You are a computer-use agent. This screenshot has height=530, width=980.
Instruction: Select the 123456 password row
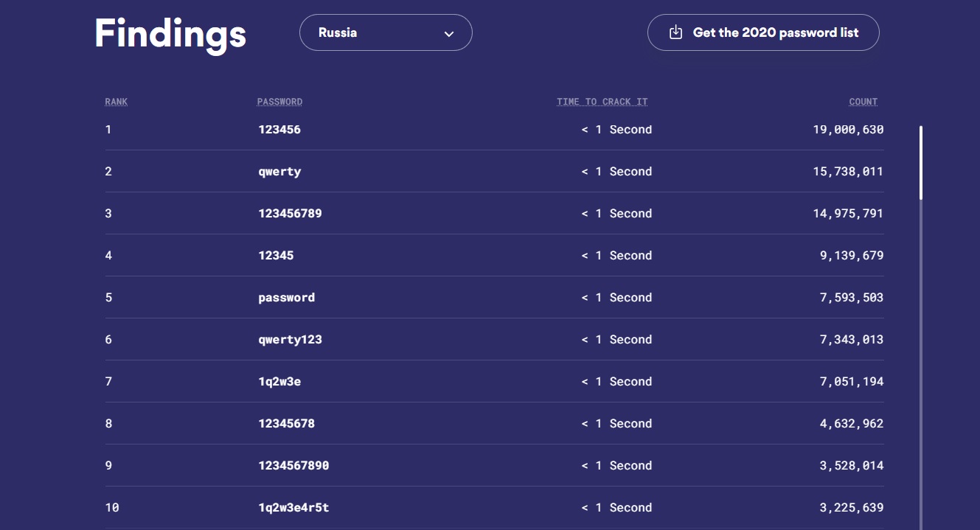(279, 130)
